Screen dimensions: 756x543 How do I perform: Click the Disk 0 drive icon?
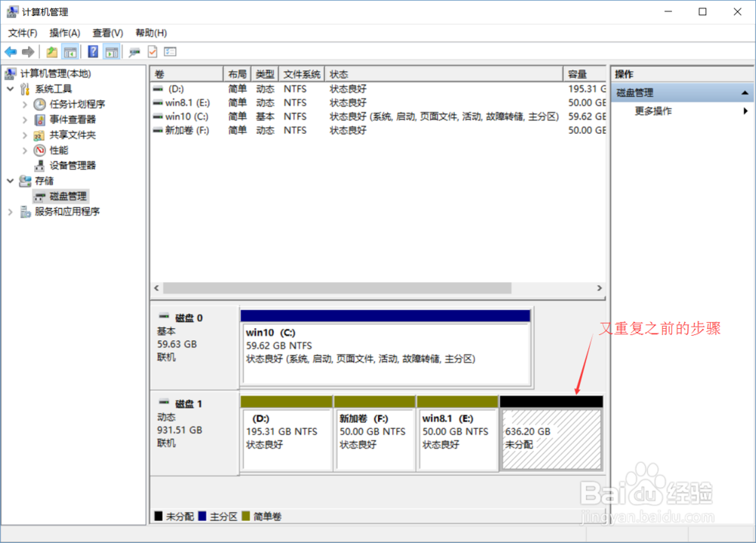(164, 316)
